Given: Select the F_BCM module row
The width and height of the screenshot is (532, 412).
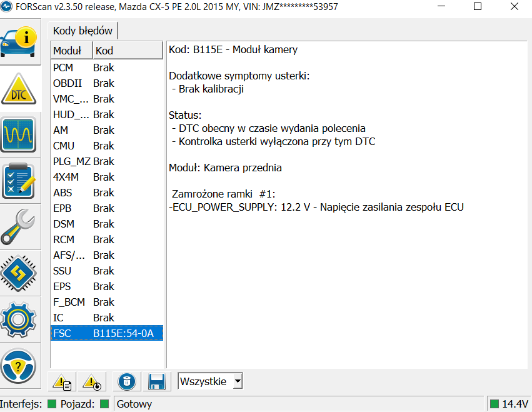Looking at the screenshot, I should tap(106, 302).
